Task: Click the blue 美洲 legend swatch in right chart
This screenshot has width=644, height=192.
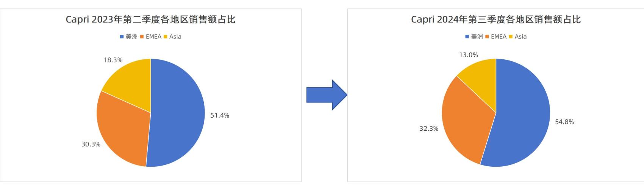Action: pyautogui.click(x=467, y=37)
